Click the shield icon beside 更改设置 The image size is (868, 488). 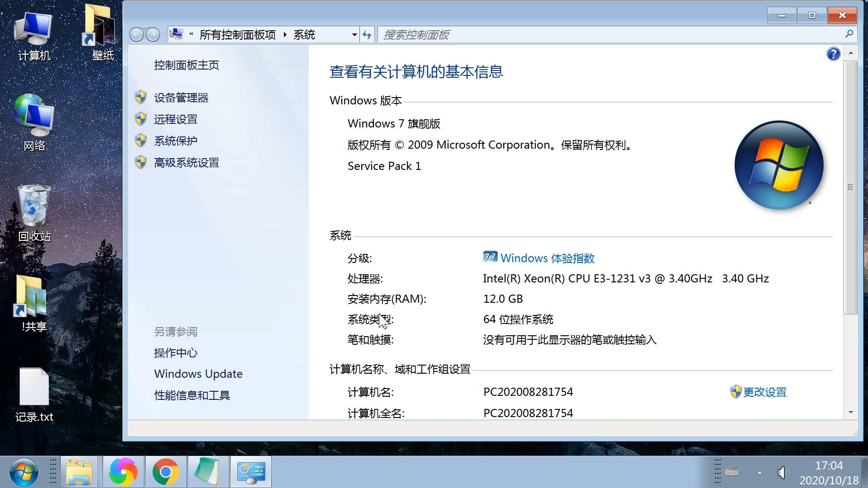point(736,391)
